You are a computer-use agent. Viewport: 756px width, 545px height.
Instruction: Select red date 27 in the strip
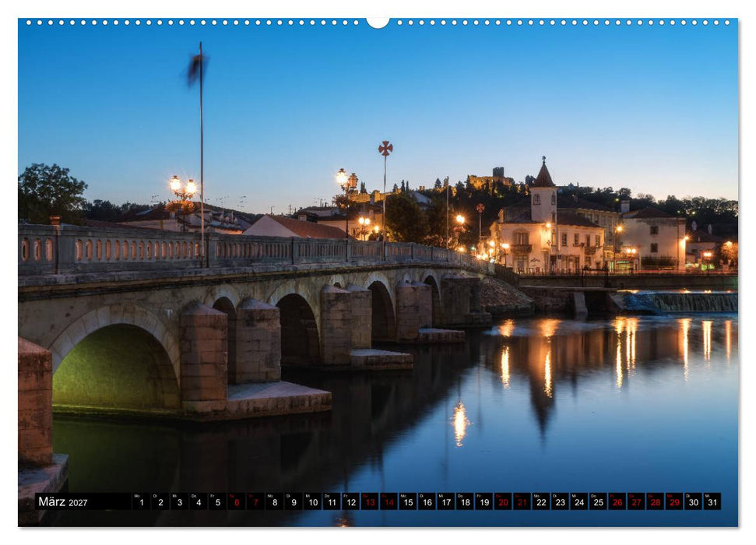click(636, 501)
